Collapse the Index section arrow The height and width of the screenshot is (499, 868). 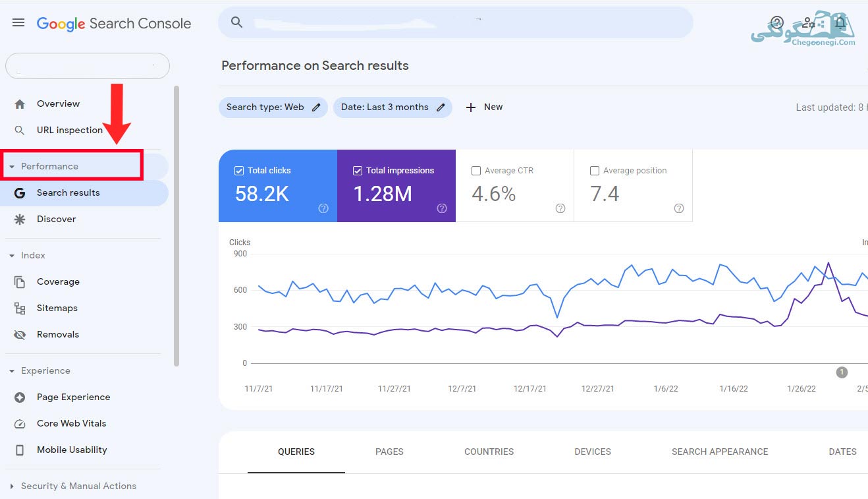[12, 256]
